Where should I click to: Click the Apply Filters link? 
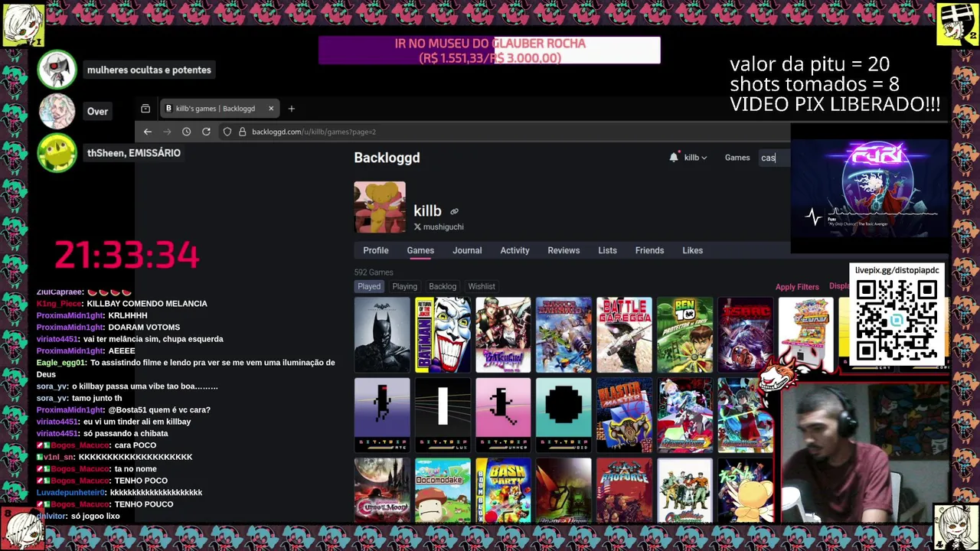click(797, 287)
